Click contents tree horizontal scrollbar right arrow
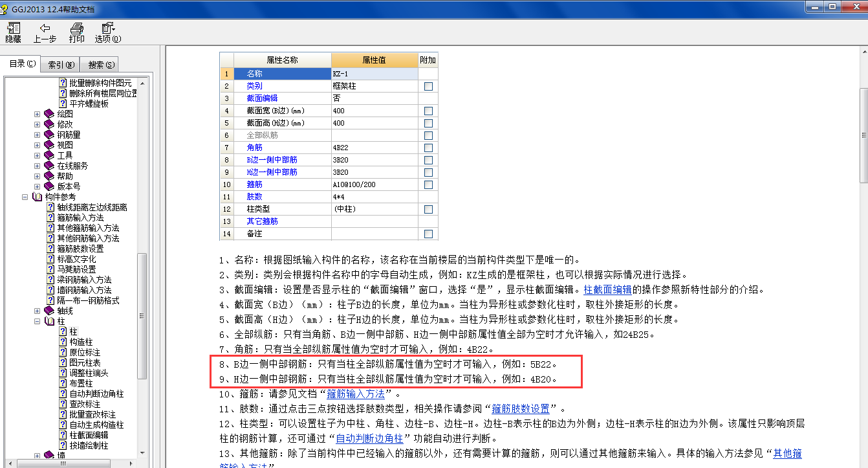 133,463
